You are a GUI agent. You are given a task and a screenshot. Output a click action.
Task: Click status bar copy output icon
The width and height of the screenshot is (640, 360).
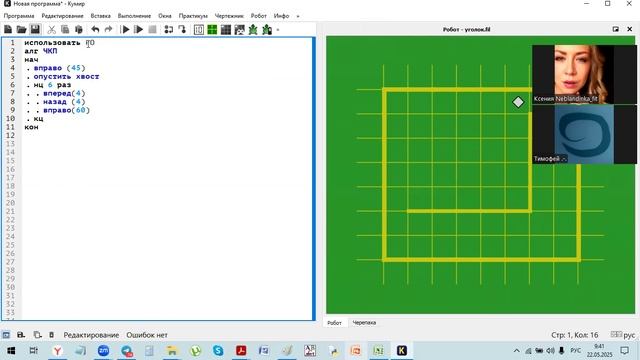coord(37,335)
